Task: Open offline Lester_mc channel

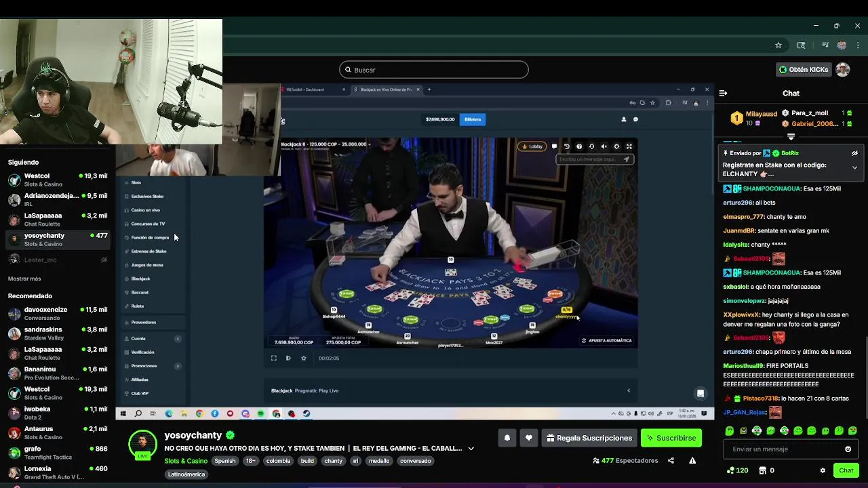Action: click(x=57, y=260)
